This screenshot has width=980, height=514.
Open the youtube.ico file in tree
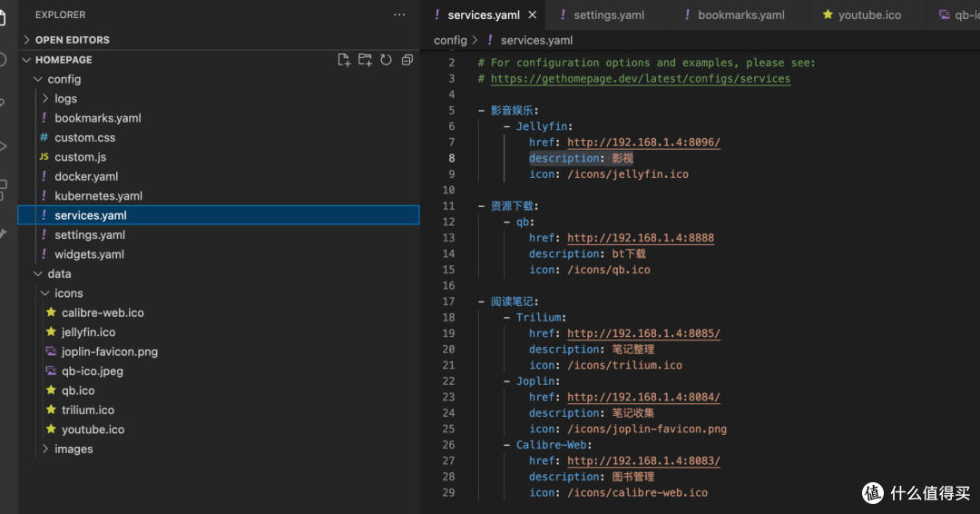click(93, 430)
